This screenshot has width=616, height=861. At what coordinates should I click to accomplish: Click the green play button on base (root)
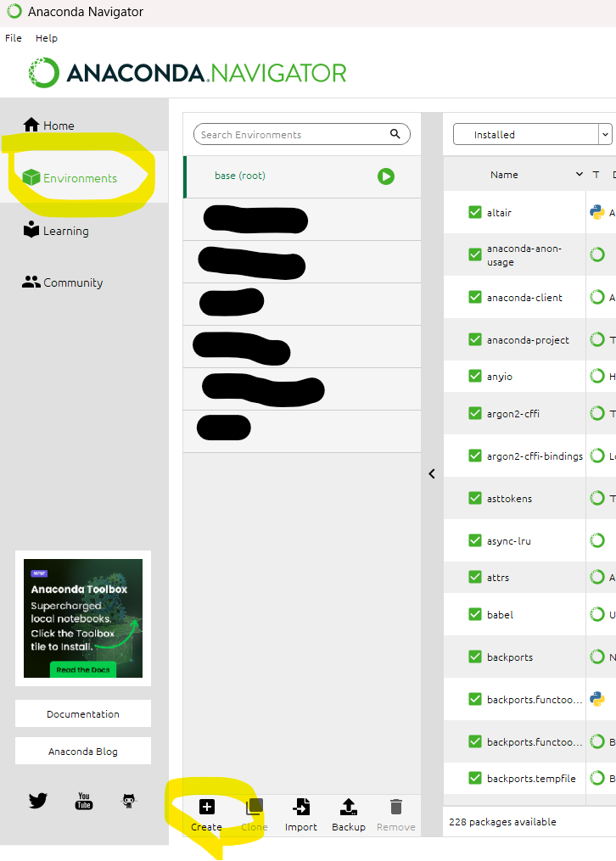click(x=386, y=176)
